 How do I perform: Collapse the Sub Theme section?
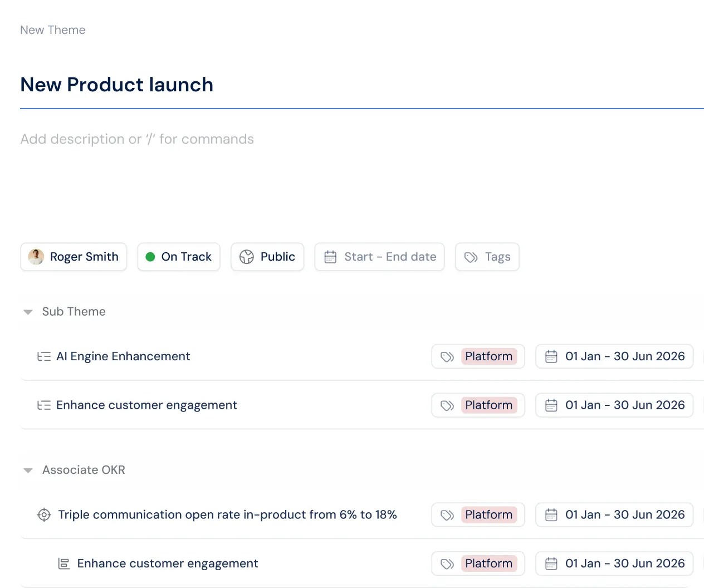click(28, 312)
